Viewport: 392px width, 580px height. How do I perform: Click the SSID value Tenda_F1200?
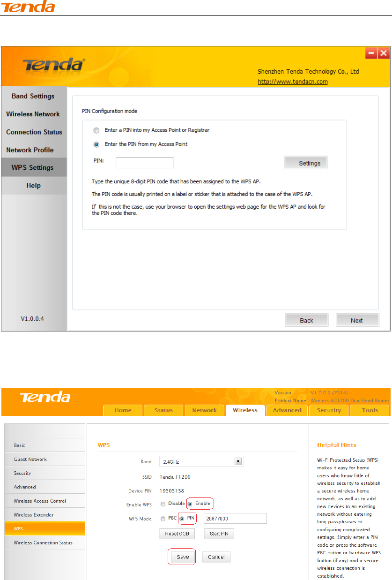tap(175, 477)
